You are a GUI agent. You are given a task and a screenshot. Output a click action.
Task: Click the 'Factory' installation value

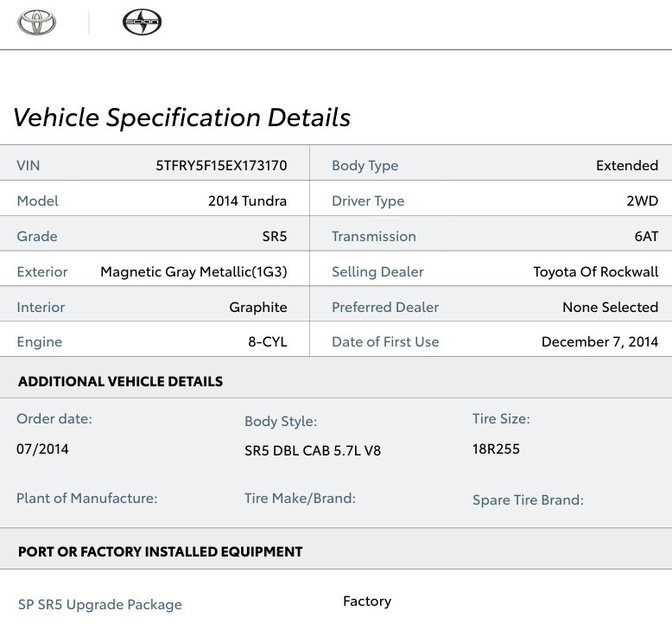click(367, 601)
